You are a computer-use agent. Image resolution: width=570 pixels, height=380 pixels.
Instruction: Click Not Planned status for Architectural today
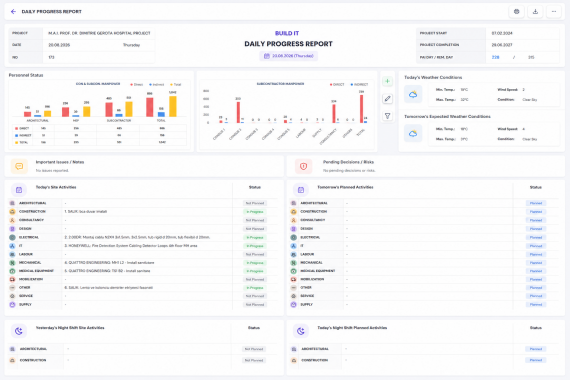click(x=255, y=203)
